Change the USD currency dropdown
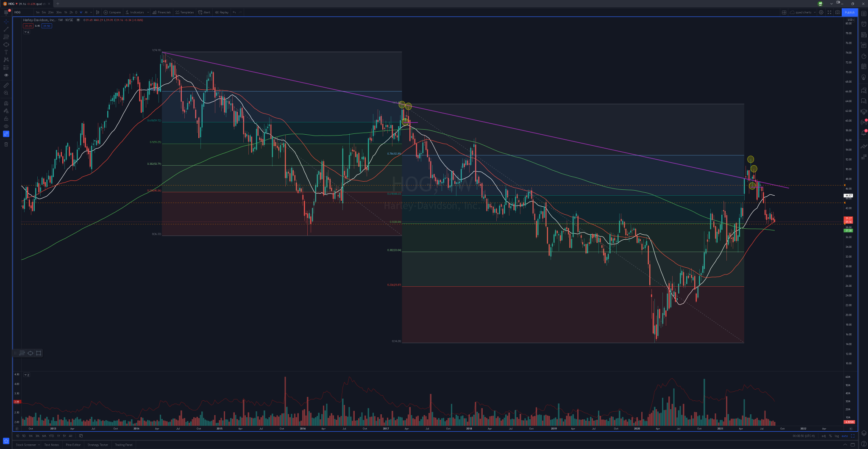868x449 pixels. (x=851, y=19)
